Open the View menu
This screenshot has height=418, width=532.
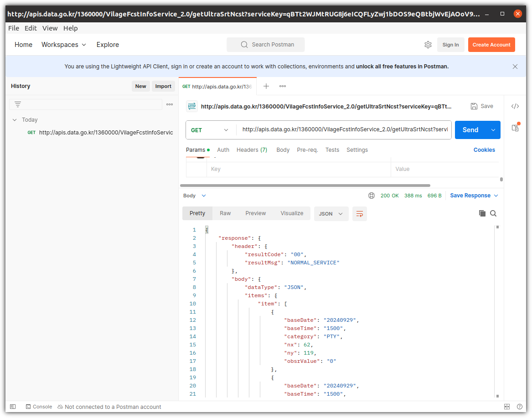click(50, 28)
